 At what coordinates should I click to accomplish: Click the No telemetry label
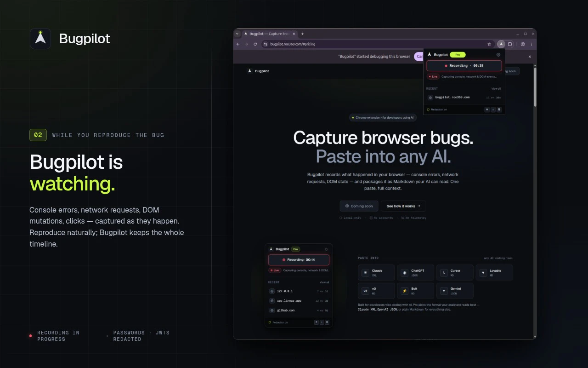point(413,218)
